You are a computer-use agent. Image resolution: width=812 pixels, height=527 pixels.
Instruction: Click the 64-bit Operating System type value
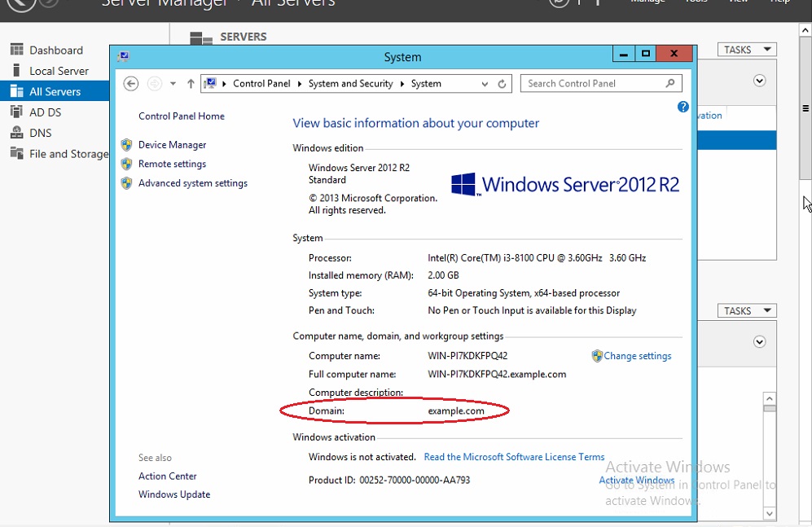coord(524,293)
